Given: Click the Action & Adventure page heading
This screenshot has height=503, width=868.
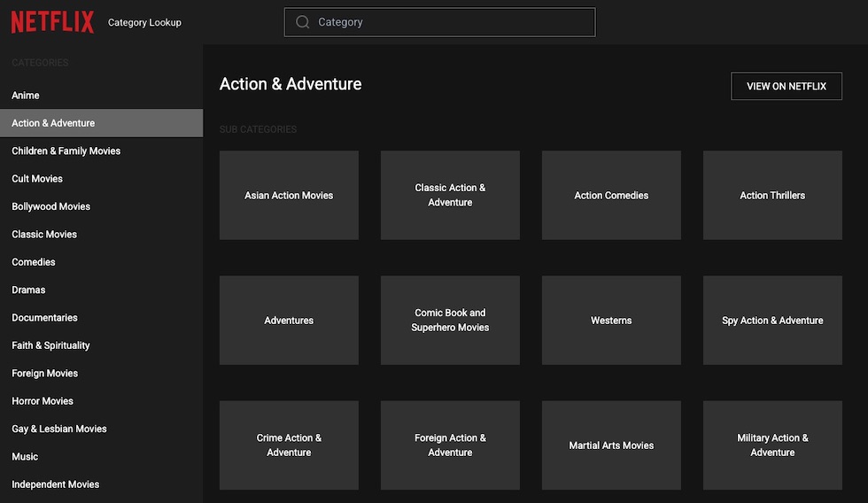Looking at the screenshot, I should 291,84.
